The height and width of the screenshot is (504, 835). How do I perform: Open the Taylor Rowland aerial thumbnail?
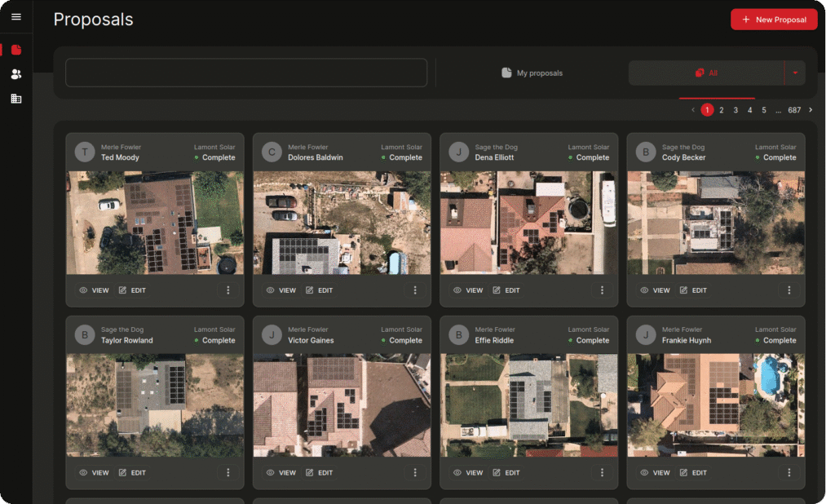pos(155,405)
